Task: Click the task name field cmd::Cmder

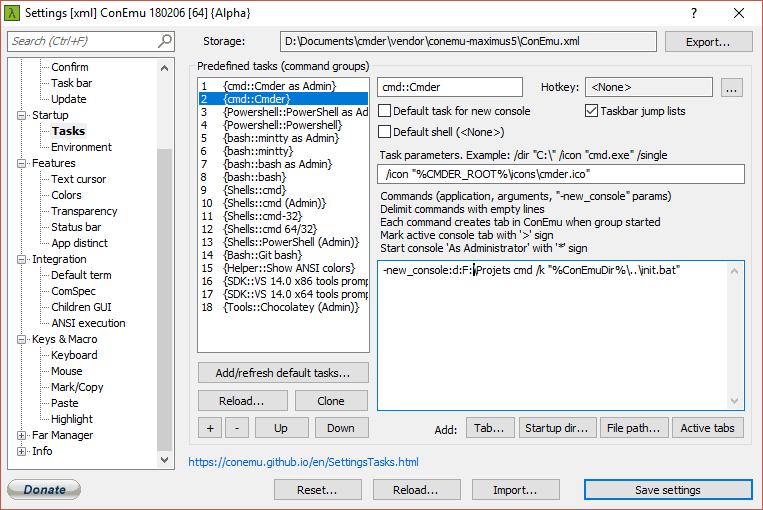Action: (450, 87)
